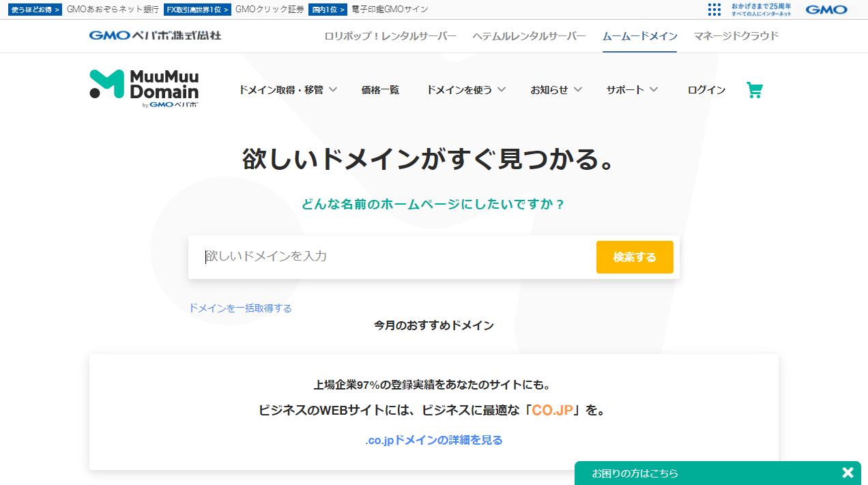Expand the サポート menu
The height and width of the screenshot is (485, 868).
pos(632,89)
